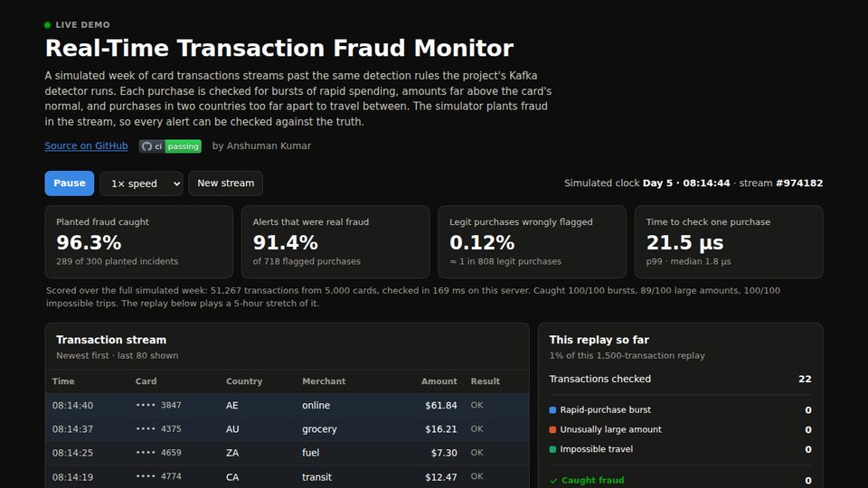
Task: Click the orange Unusually large amount swatch
Action: 552,429
